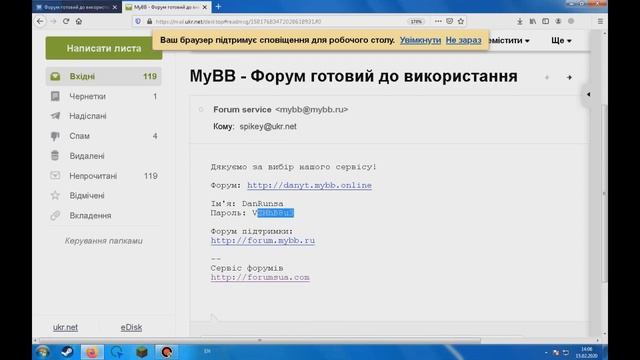Click recipient address spikey@ukr.net

pyautogui.click(x=268, y=127)
